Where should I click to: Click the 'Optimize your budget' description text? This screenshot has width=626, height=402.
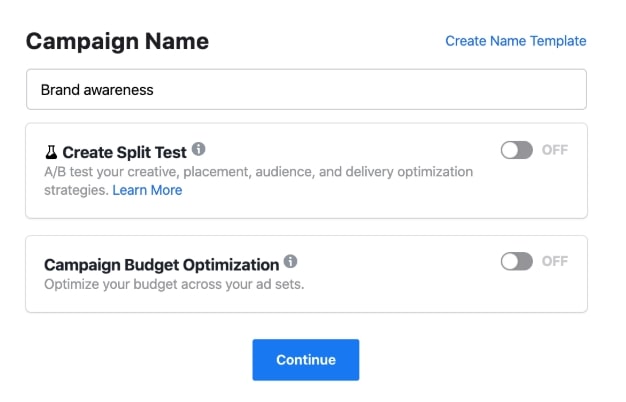(174, 284)
